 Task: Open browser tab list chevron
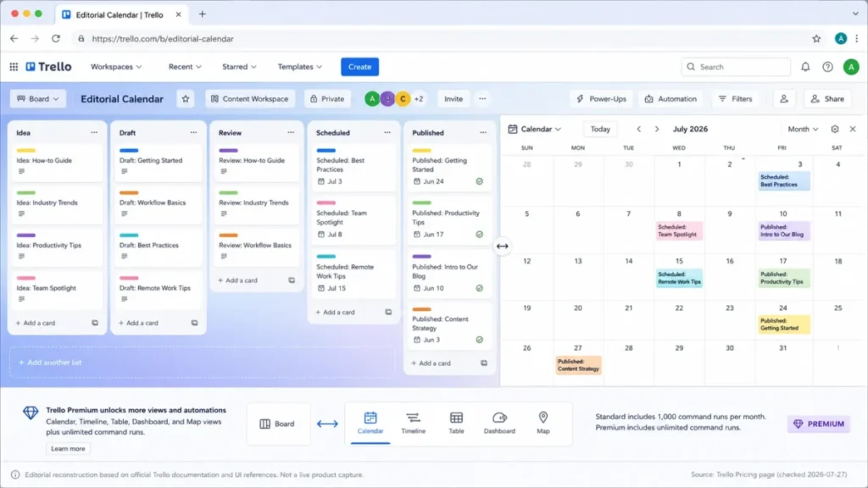(856, 14)
